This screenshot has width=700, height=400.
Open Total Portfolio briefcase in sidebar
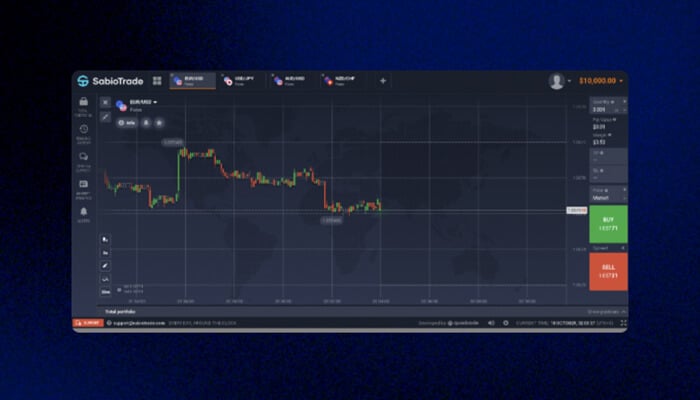coord(83,107)
